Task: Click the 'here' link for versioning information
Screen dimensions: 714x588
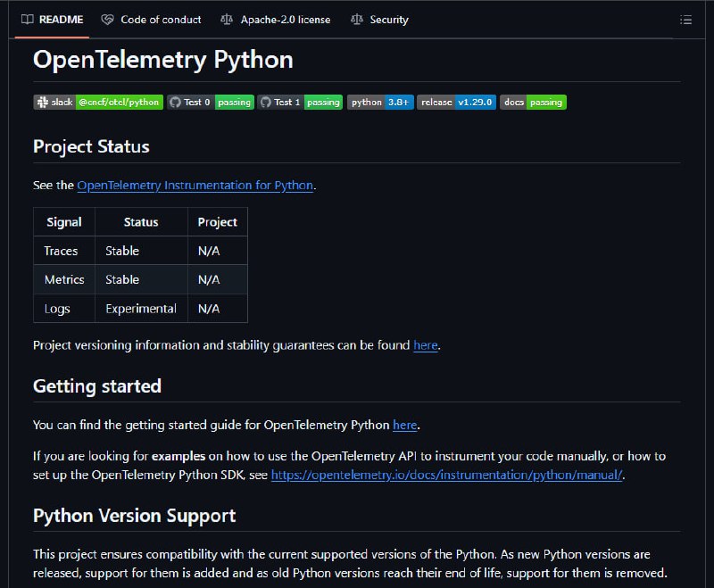Action: point(426,345)
